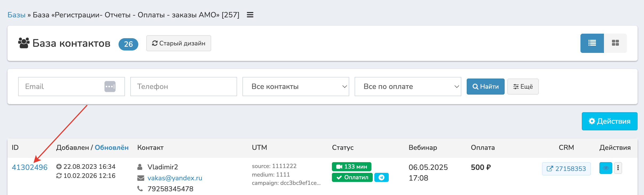The height and width of the screenshot is (195, 644).
Task: Click the Telegram icon in status column
Action: point(381,177)
